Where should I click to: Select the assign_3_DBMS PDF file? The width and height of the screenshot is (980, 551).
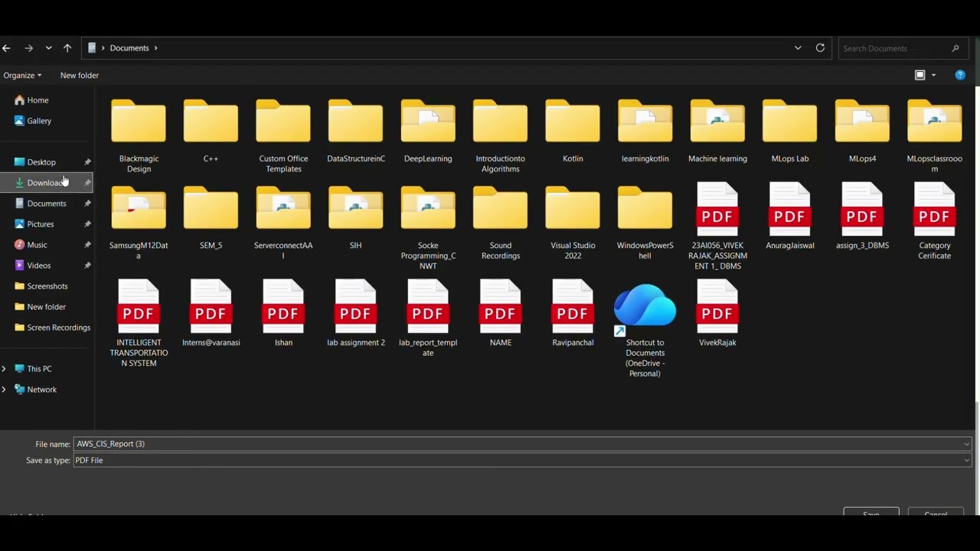(862, 217)
